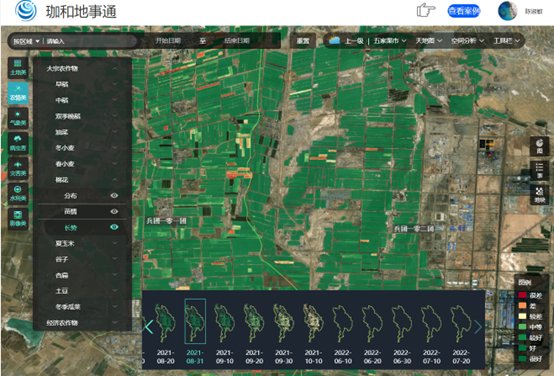Open the 影像类 imagery category
This screenshot has height=376, width=554.
coord(18,218)
